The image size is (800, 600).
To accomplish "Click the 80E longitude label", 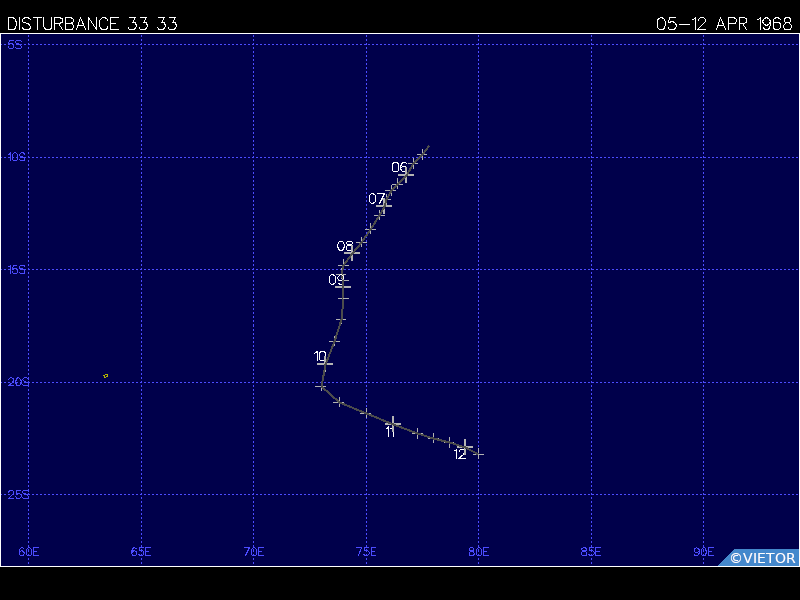I will pyautogui.click(x=479, y=552).
